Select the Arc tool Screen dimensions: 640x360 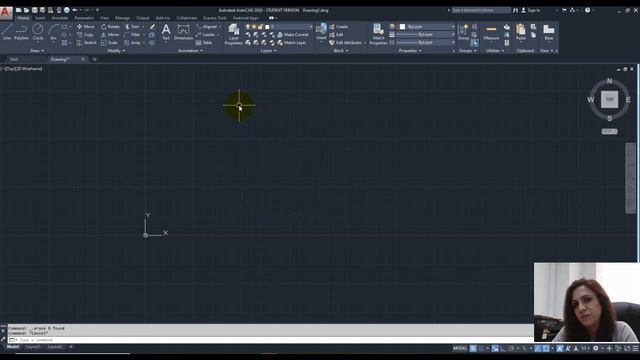tap(53, 32)
